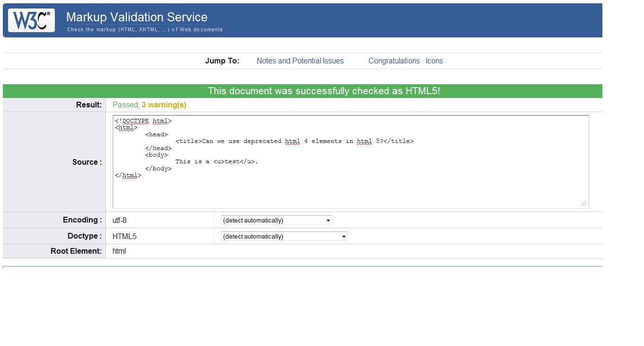
Task: Click the 'Passed,' result text
Action: 126,105
